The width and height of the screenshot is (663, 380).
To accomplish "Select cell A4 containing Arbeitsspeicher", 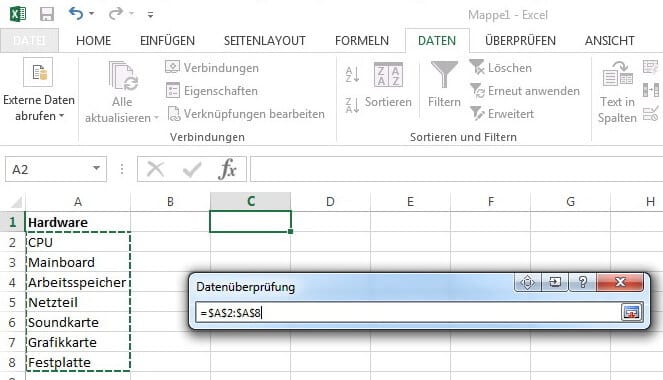I will pyautogui.click(x=78, y=282).
